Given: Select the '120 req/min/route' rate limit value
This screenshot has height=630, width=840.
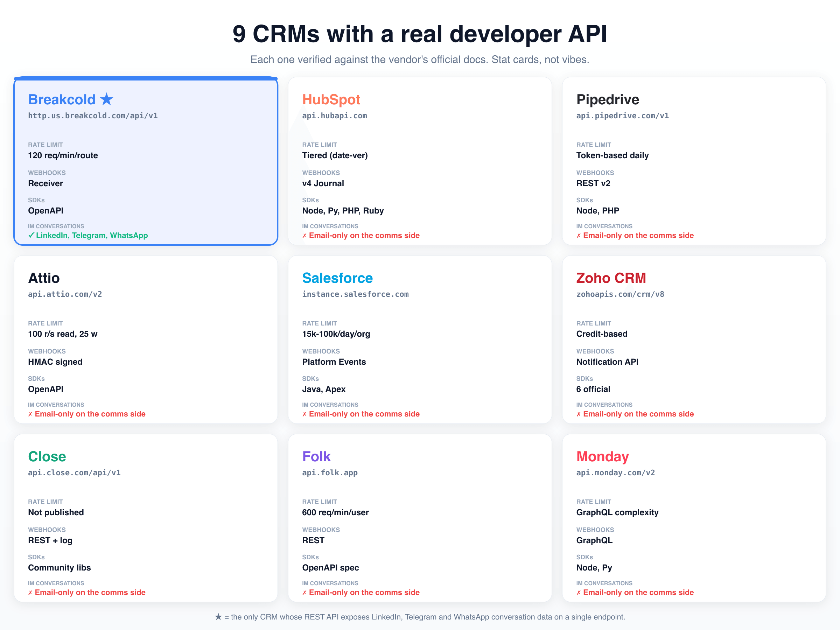Looking at the screenshot, I should pyautogui.click(x=63, y=155).
